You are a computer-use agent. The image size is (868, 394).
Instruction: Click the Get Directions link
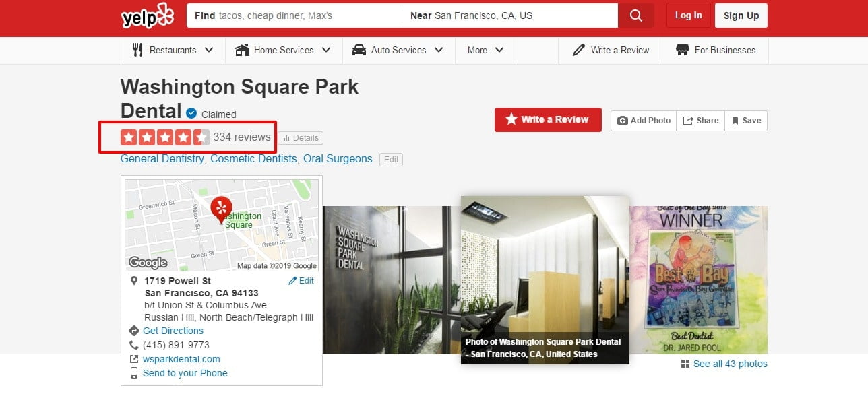click(x=173, y=331)
